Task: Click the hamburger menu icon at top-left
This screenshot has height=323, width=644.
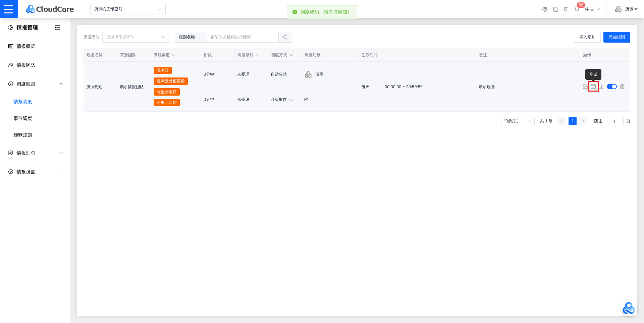Action: pos(9,9)
